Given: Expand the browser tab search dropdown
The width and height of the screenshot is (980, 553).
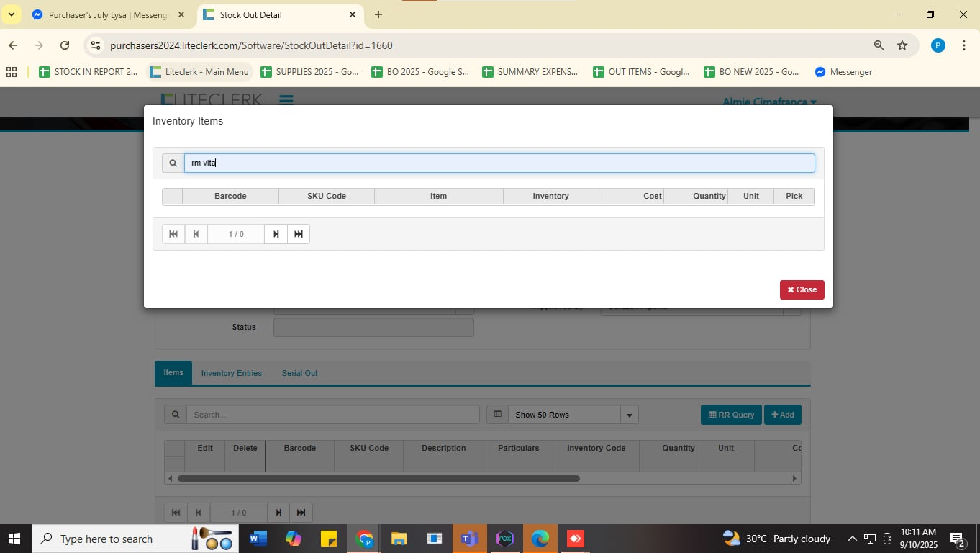Looking at the screenshot, I should [12, 14].
